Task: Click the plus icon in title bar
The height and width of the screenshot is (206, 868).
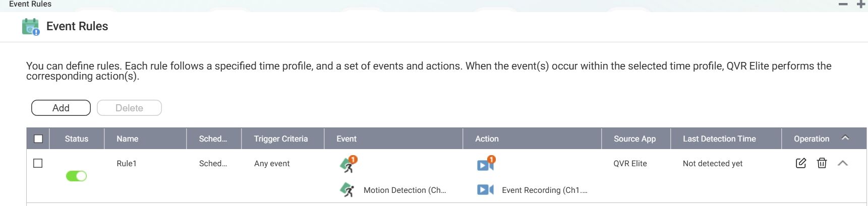Action: coord(861,5)
